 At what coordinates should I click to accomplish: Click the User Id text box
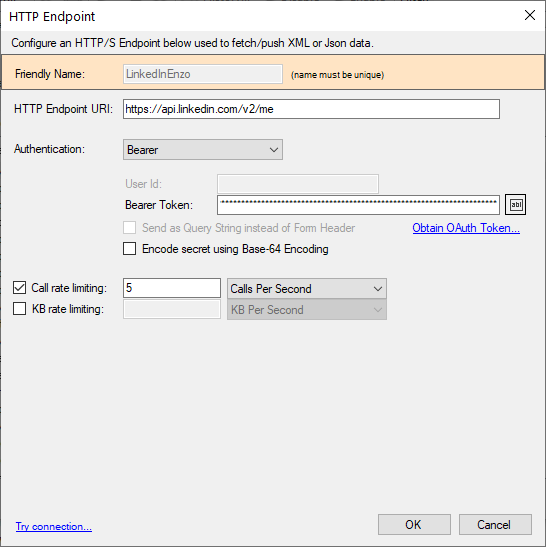[298, 184]
